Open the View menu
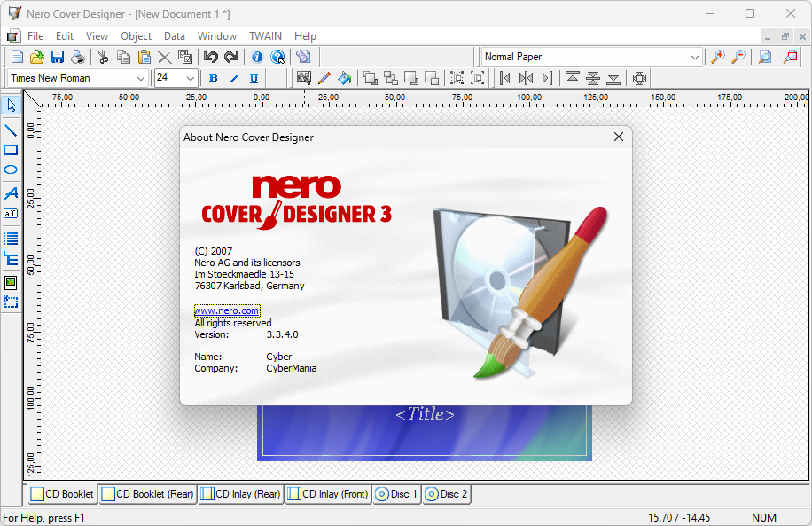 tap(97, 36)
